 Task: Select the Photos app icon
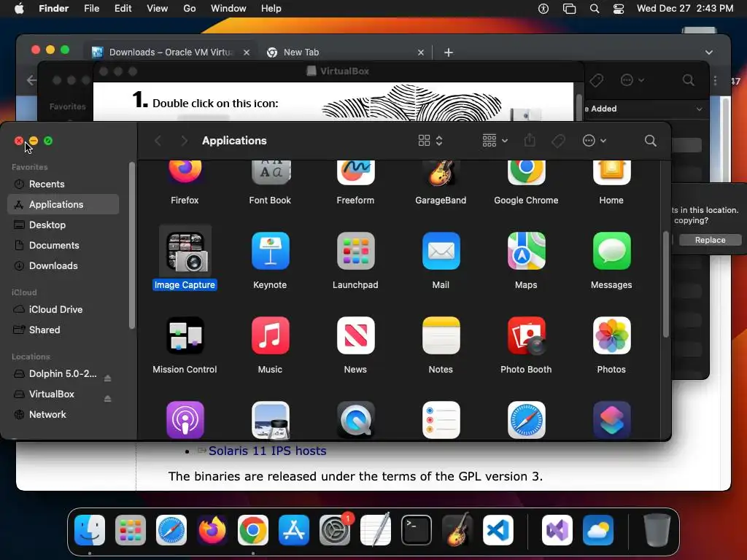[611, 335]
